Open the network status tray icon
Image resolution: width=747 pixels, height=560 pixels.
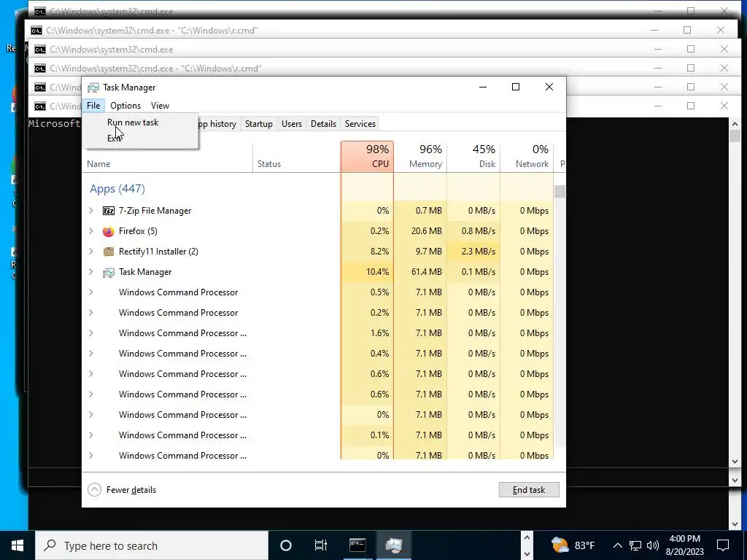635,545
